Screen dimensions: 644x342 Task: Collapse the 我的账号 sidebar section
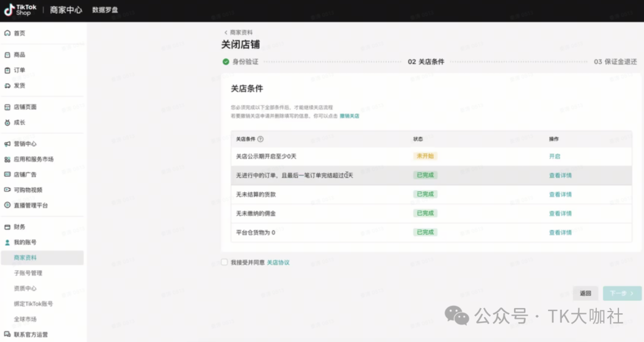tap(24, 242)
